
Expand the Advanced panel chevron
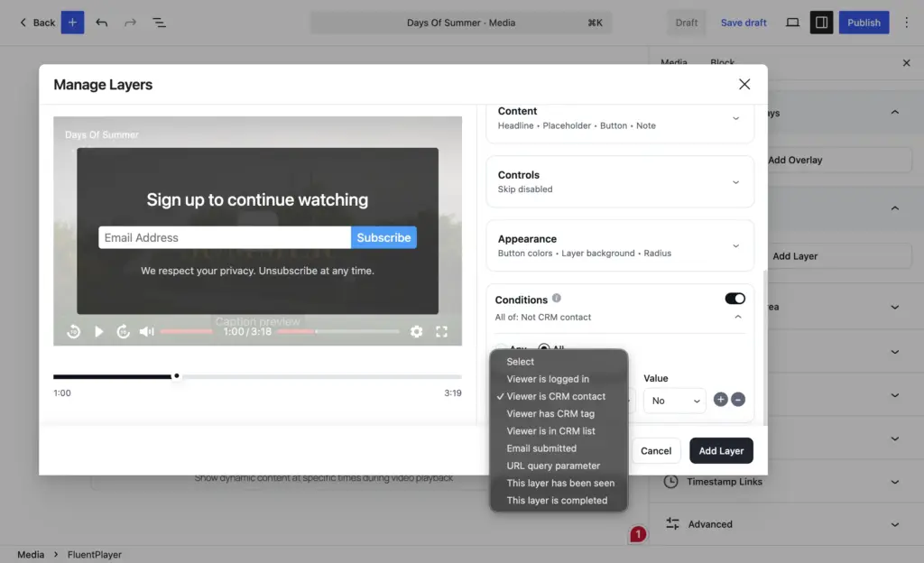click(x=894, y=524)
